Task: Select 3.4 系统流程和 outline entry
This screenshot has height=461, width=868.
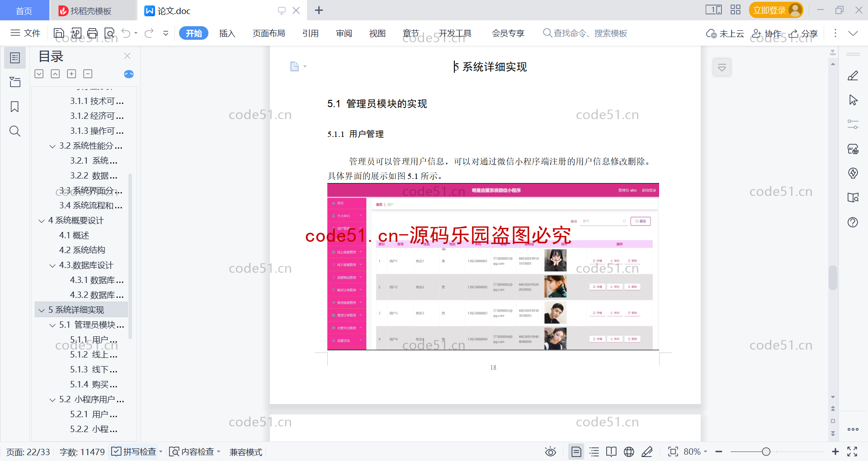Action: coord(90,206)
